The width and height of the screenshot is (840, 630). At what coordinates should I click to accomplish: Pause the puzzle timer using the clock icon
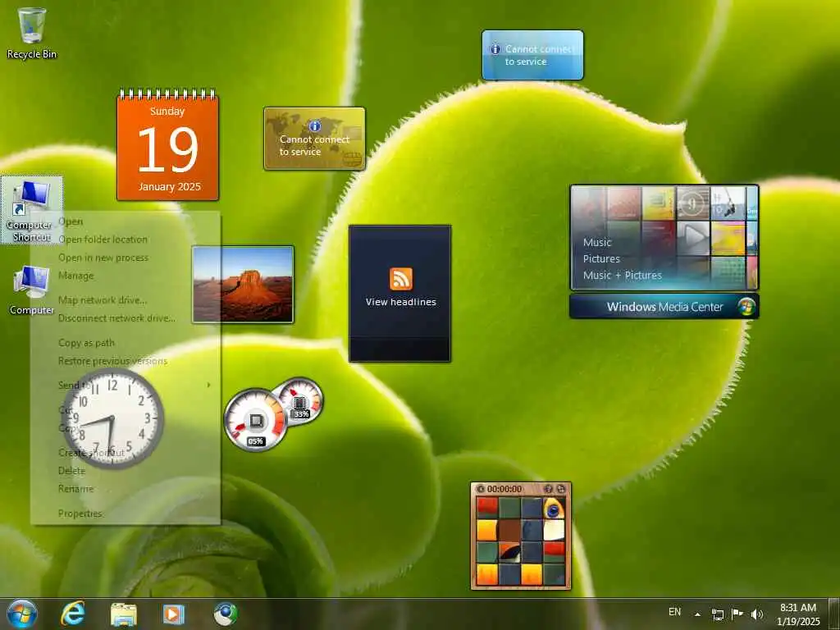coord(481,489)
